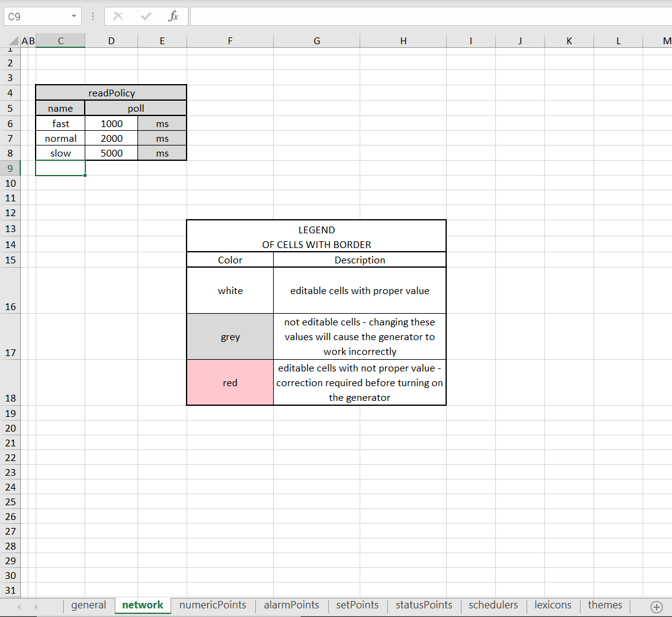Image resolution: width=672 pixels, height=617 pixels.
Task: Click the Enter checkmark icon
Action: pyautogui.click(x=145, y=17)
